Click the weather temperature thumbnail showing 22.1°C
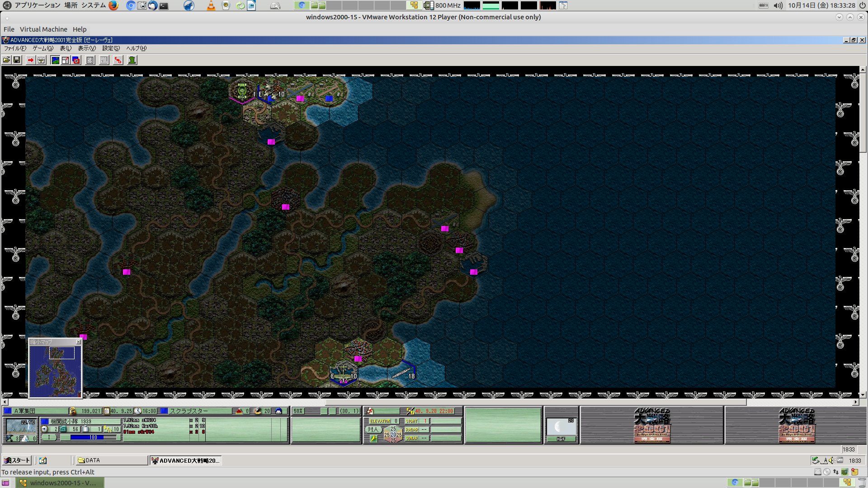The image size is (868, 488). tap(20, 426)
